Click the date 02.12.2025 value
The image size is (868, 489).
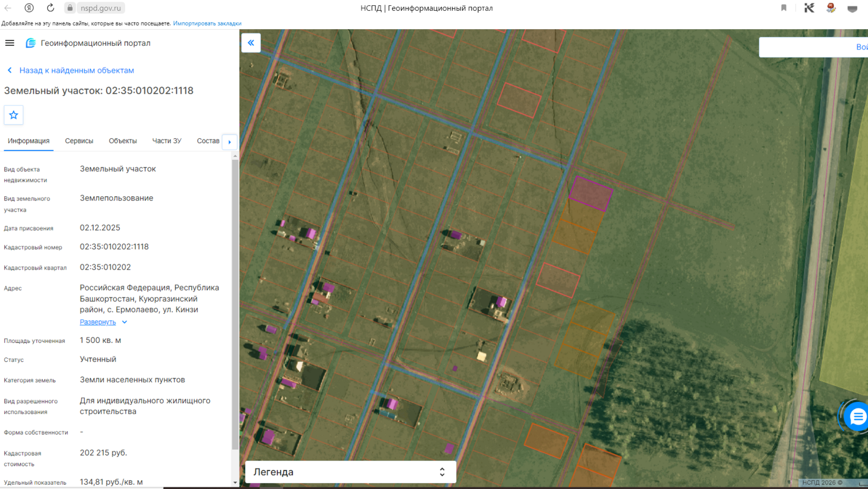pos(100,228)
